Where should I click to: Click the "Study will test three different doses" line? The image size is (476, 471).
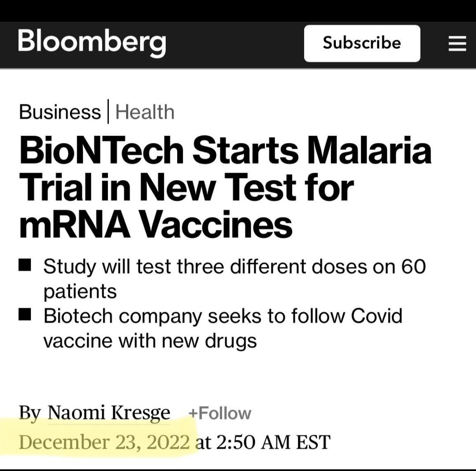point(234,267)
